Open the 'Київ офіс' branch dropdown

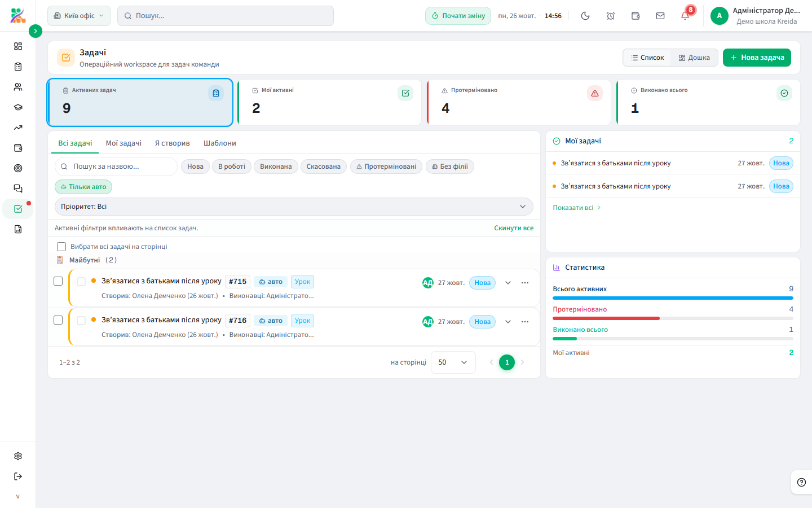pos(79,16)
